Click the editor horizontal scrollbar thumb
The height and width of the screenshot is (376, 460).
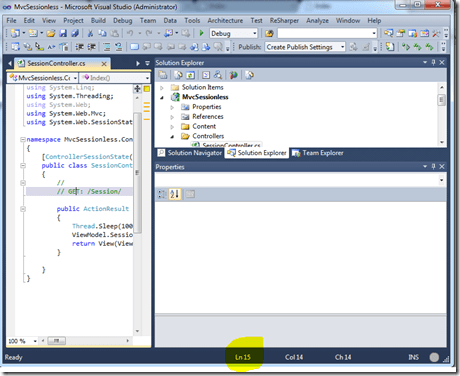[x=56, y=341]
